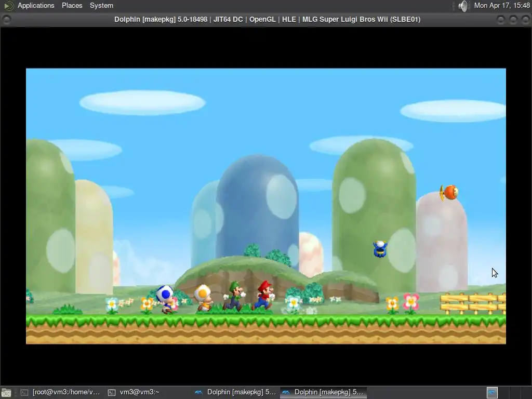Click the workspace switcher's active workspace
This screenshot has height=399, width=532.
point(492,393)
